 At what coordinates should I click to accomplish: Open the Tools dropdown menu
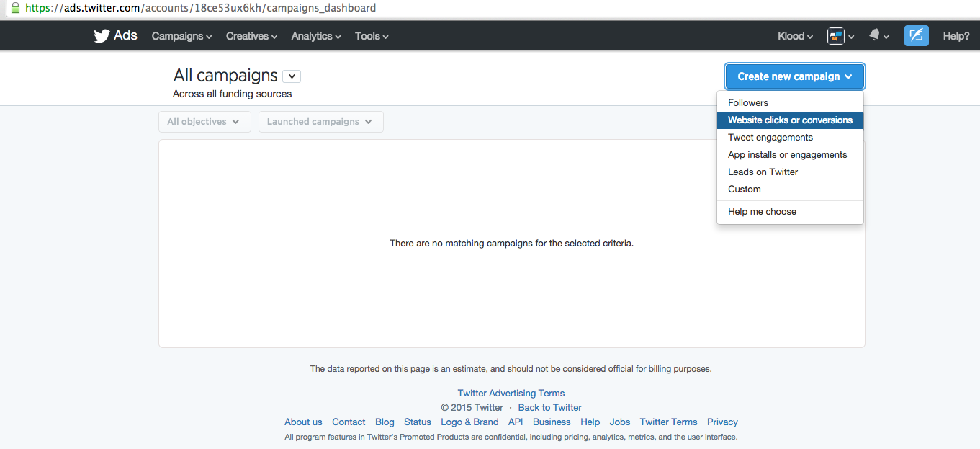(x=372, y=36)
